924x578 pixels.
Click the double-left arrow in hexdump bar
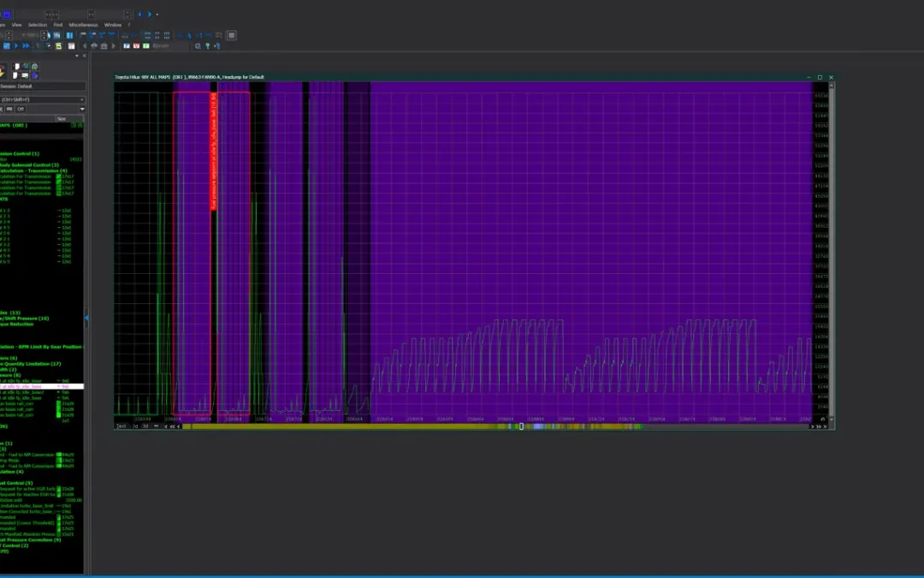172,426
